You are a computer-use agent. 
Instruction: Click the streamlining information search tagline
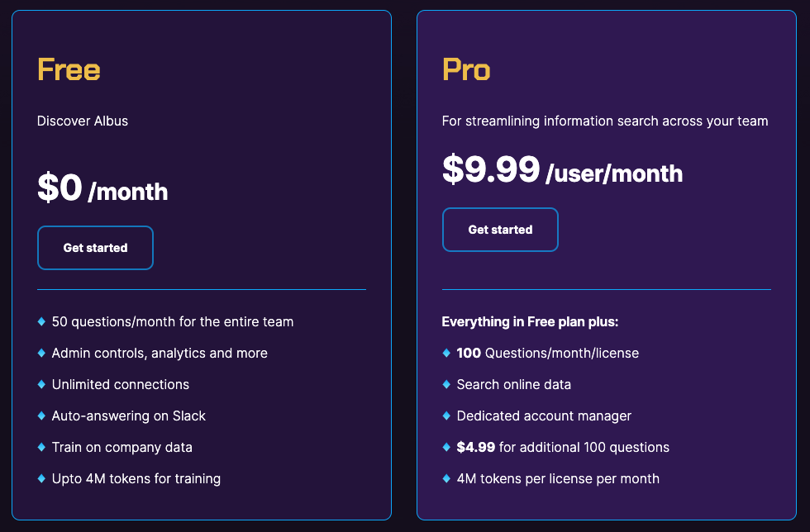pyautogui.click(x=605, y=121)
